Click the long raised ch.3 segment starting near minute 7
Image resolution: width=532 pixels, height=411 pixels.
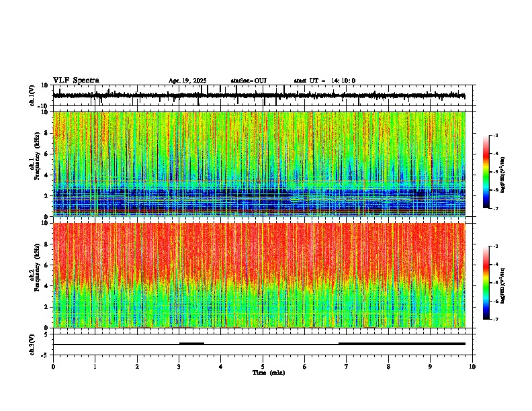(x=402, y=344)
